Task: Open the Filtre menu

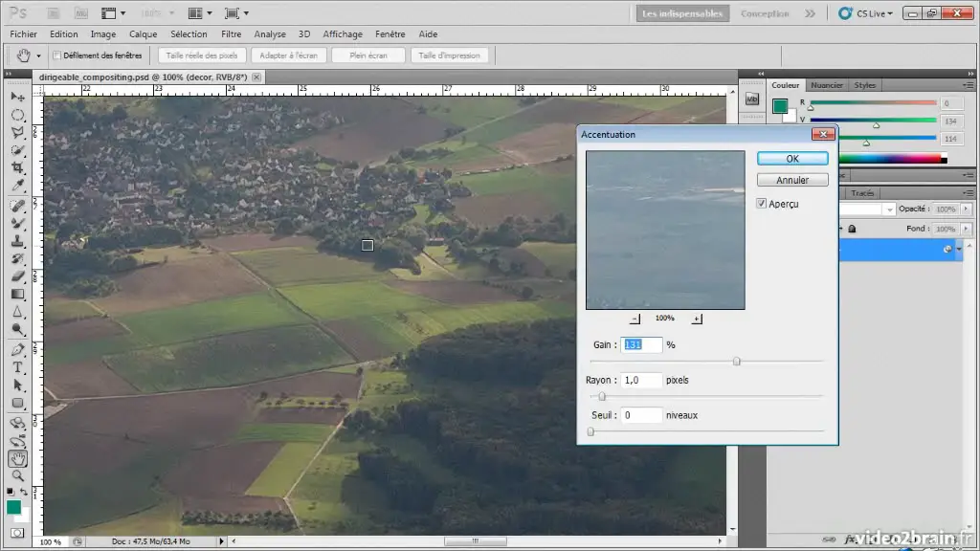Action: (231, 34)
